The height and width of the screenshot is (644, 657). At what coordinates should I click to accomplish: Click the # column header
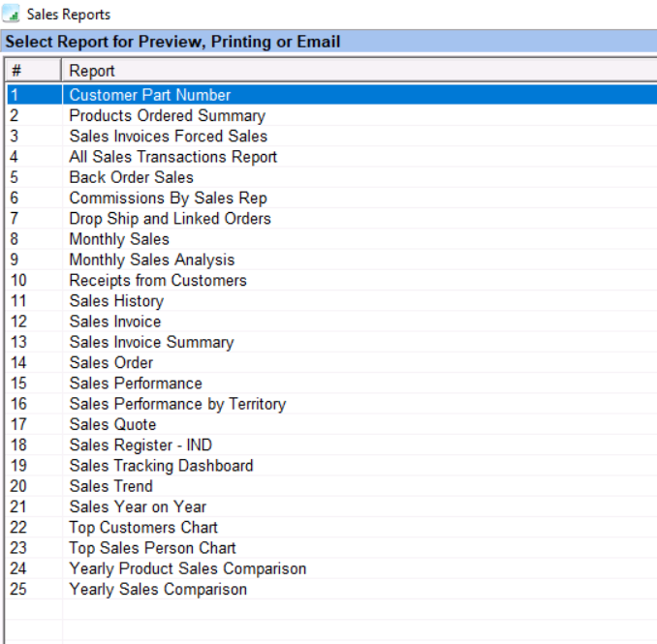click(16, 71)
